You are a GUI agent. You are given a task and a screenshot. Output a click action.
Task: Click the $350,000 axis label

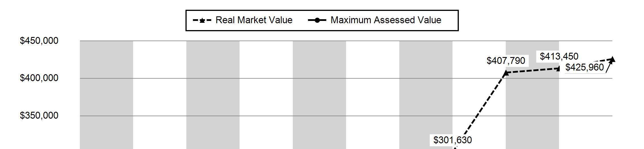[x=39, y=115]
